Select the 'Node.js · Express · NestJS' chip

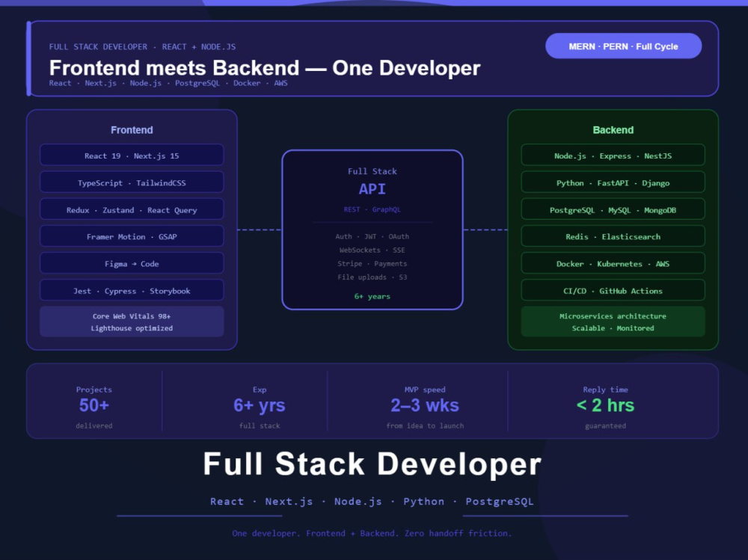(x=613, y=156)
